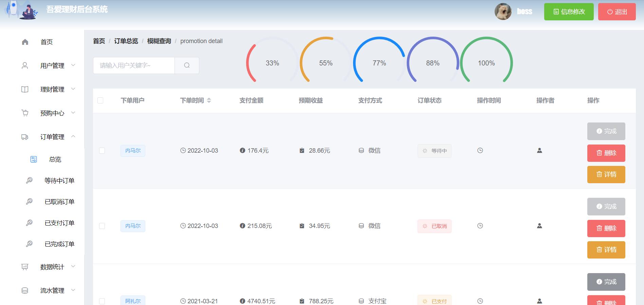
Task: Click the green 信息修改 button
Action: click(569, 12)
